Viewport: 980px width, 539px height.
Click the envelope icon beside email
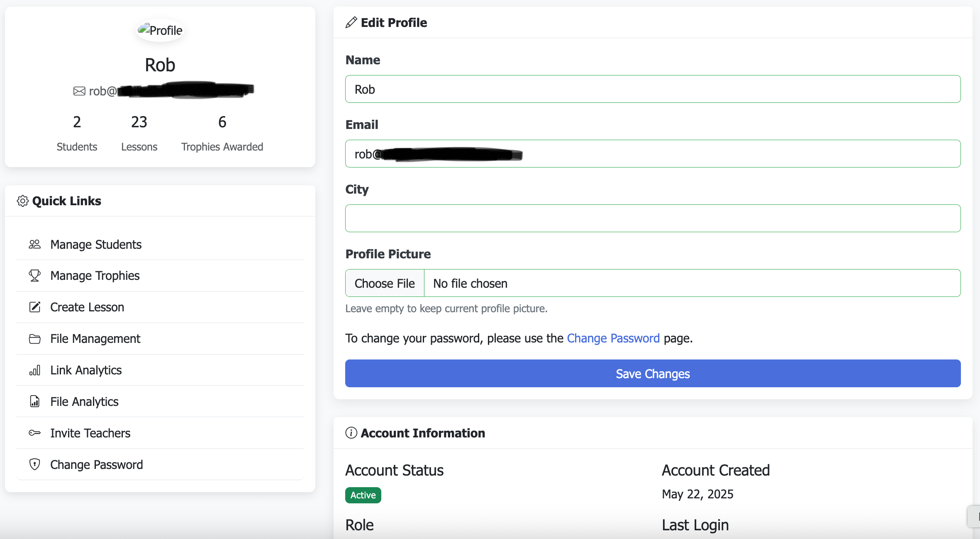coord(79,91)
